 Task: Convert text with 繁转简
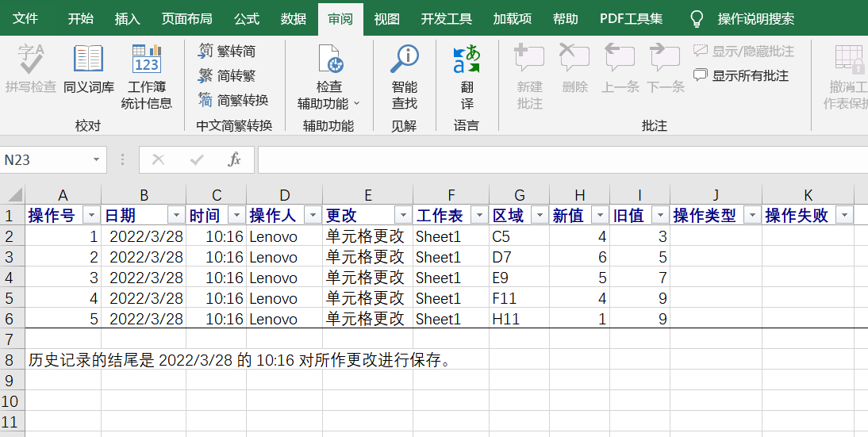point(226,51)
